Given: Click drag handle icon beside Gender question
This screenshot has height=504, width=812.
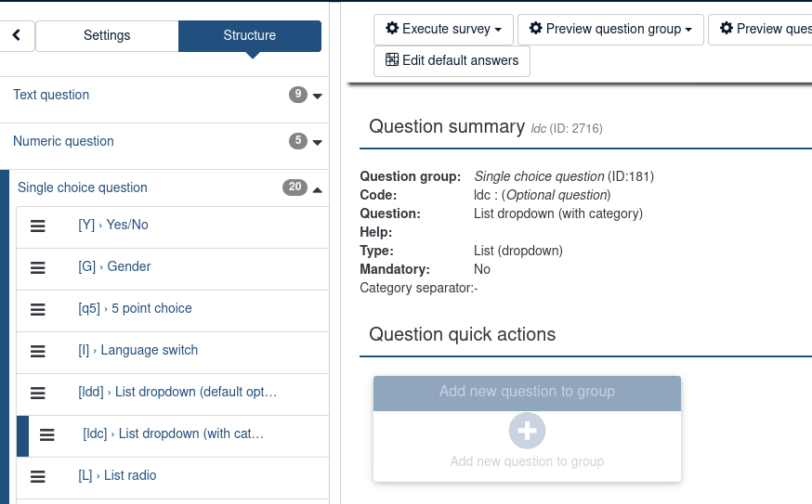Looking at the screenshot, I should click(38, 267).
